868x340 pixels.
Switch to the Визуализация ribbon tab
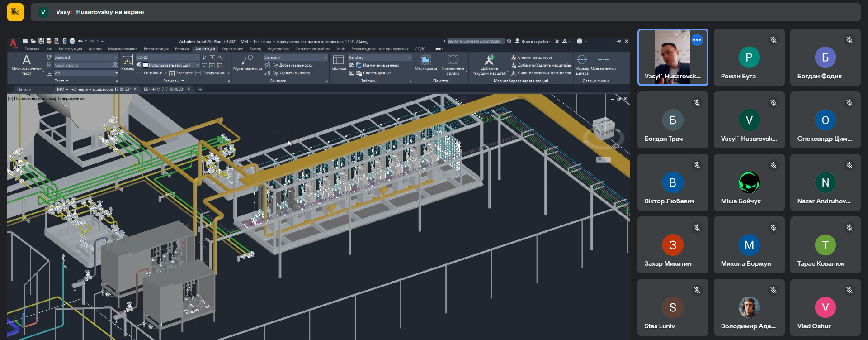tap(156, 49)
